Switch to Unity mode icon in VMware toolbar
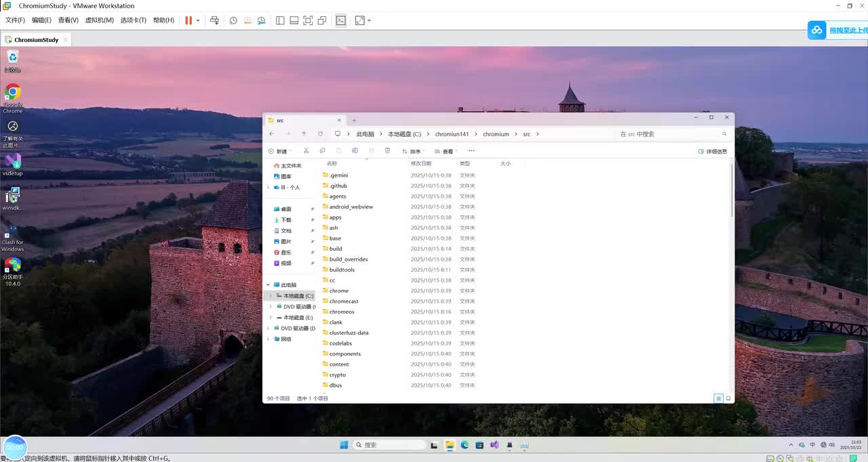The image size is (868, 462). coord(322,20)
